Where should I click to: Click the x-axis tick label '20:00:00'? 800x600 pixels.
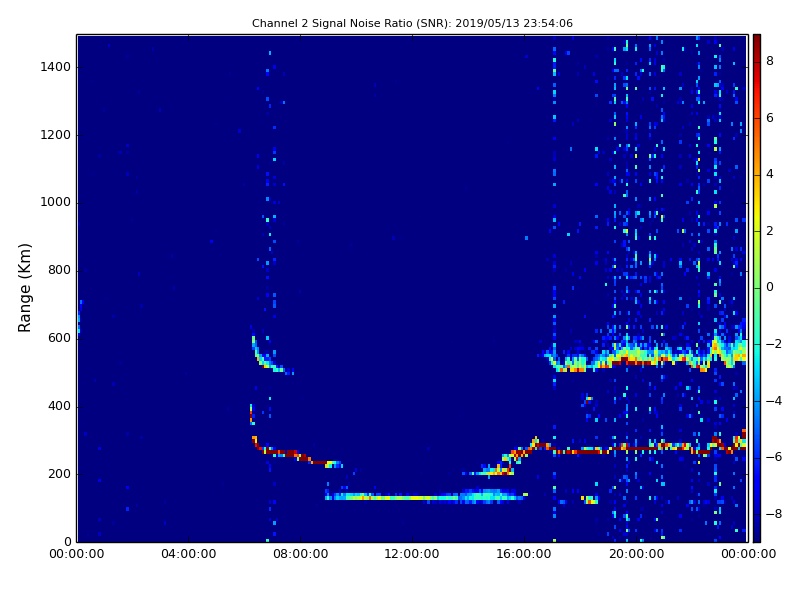tap(636, 554)
